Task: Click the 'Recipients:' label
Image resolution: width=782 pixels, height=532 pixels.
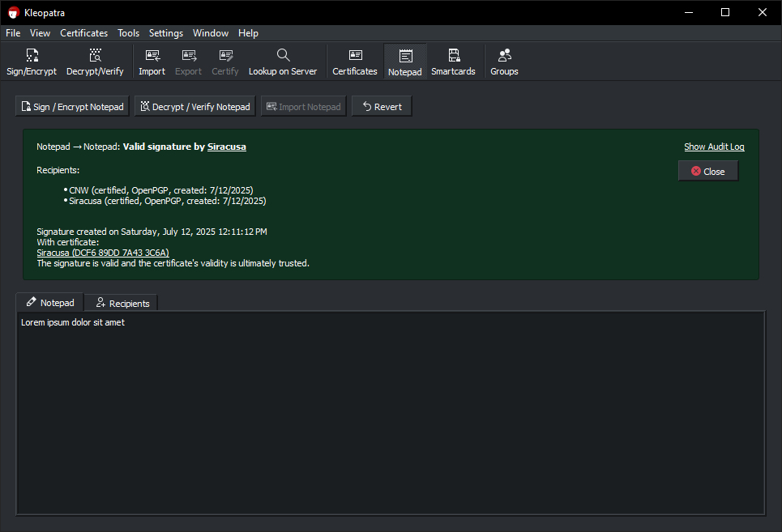Action: coord(58,170)
